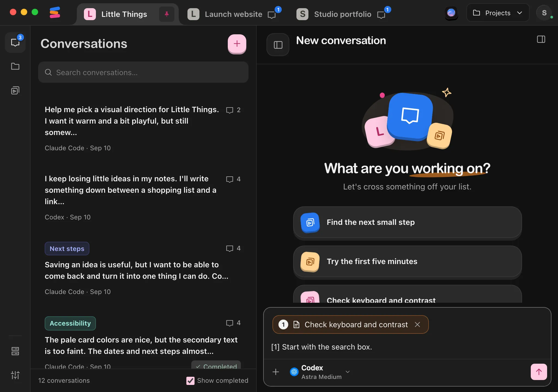Open the sliders settings icon in left sidebar
This screenshot has width=558, height=392.
(15, 375)
